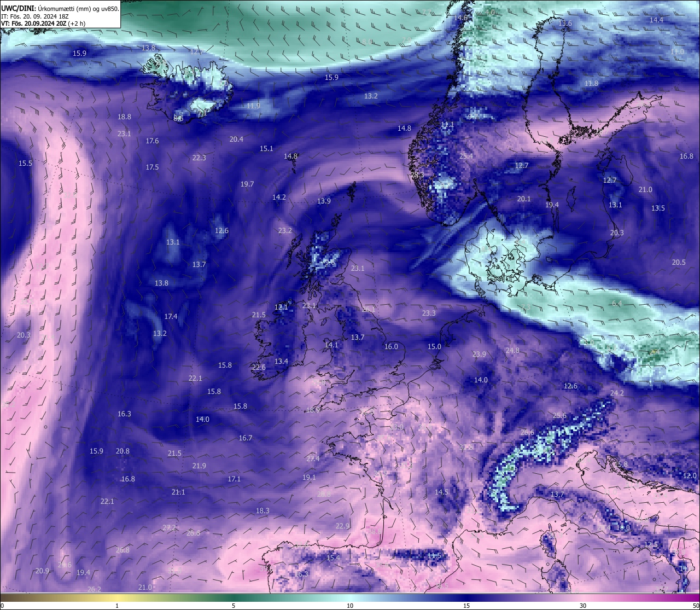
Task: Click the map value 12.0
Action: 690,476
